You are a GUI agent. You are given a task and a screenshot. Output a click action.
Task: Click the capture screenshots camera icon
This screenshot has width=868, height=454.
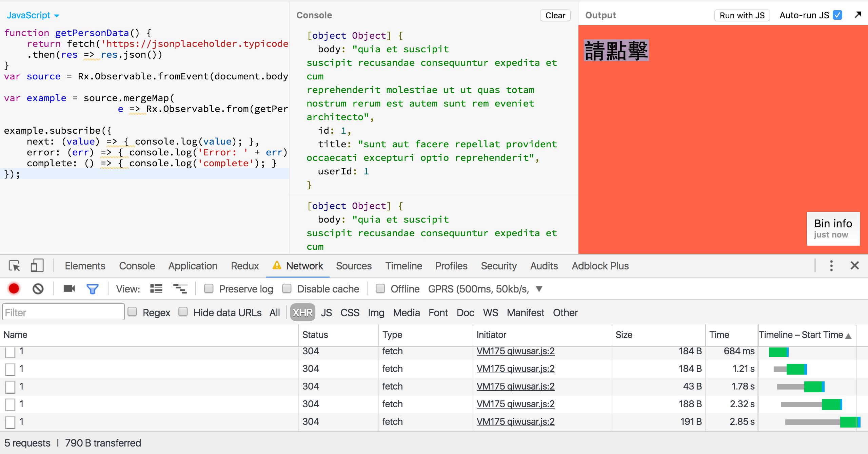[x=69, y=289]
